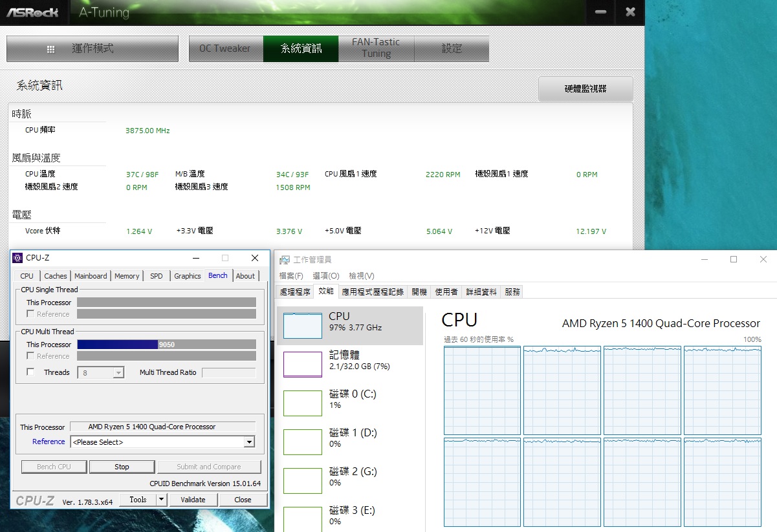Select the Disk 0 (C:) thumbnail
Screen dimensions: 777x532
303,403
